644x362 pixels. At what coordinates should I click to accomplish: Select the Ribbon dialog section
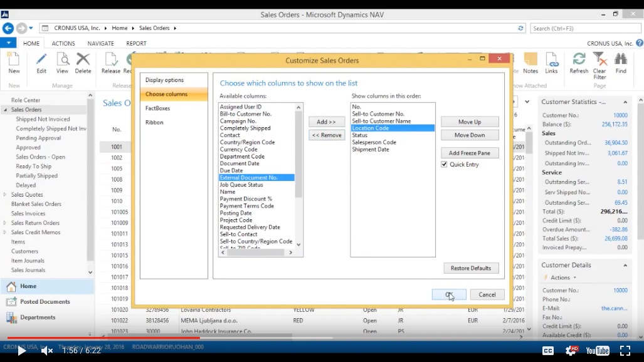(174, 122)
